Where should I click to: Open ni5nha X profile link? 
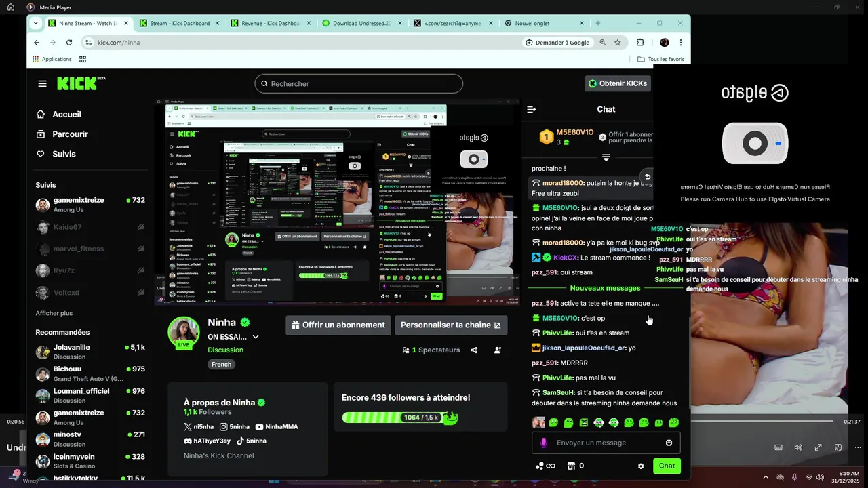coord(199,427)
